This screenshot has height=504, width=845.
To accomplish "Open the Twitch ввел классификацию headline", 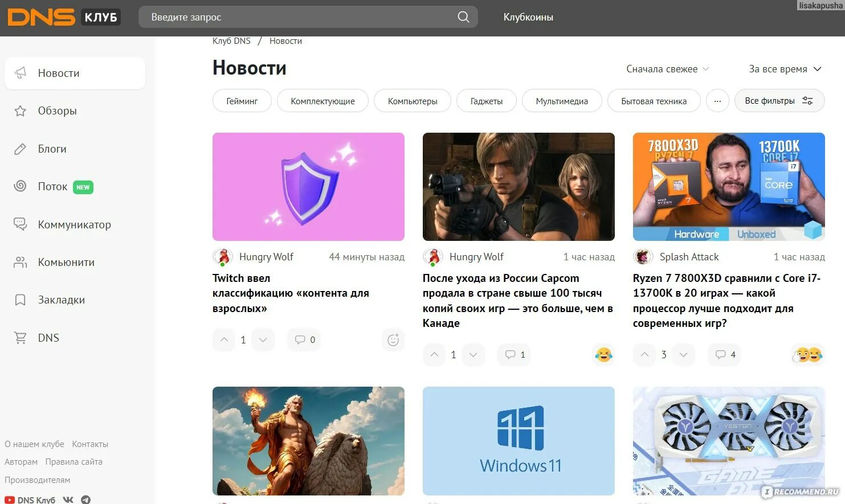I will [291, 293].
